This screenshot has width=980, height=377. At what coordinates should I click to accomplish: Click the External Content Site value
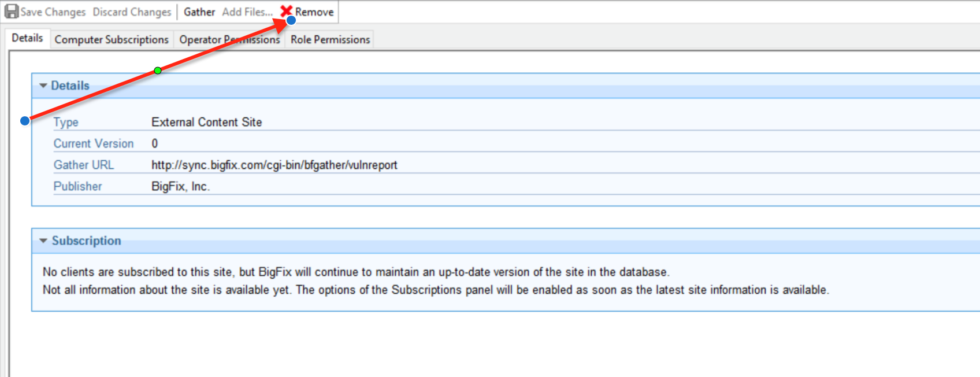[x=206, y=122]
